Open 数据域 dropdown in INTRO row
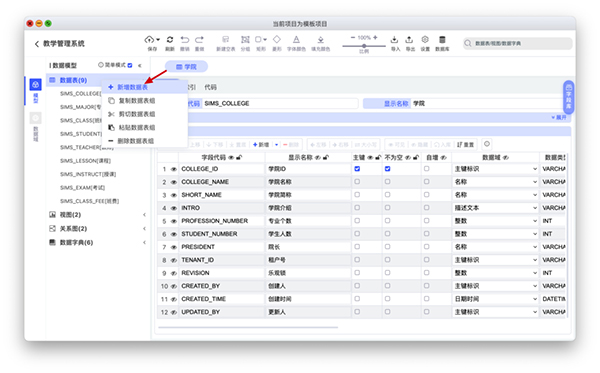 click(495, 208)
